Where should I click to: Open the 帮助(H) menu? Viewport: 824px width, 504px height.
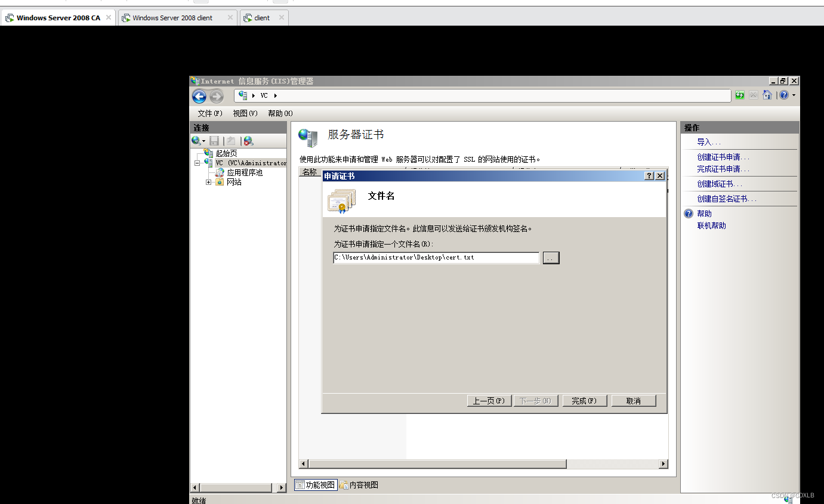click(280, 113)
